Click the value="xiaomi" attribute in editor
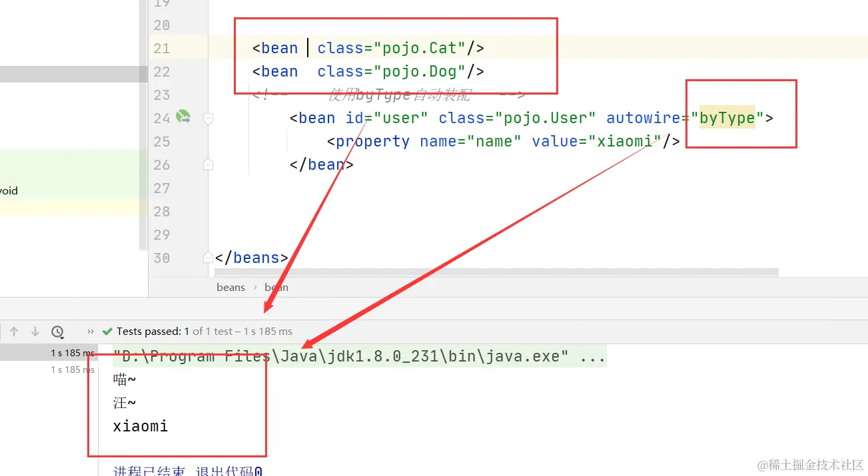This screenshot has height=476, width=868. (597, 142)
